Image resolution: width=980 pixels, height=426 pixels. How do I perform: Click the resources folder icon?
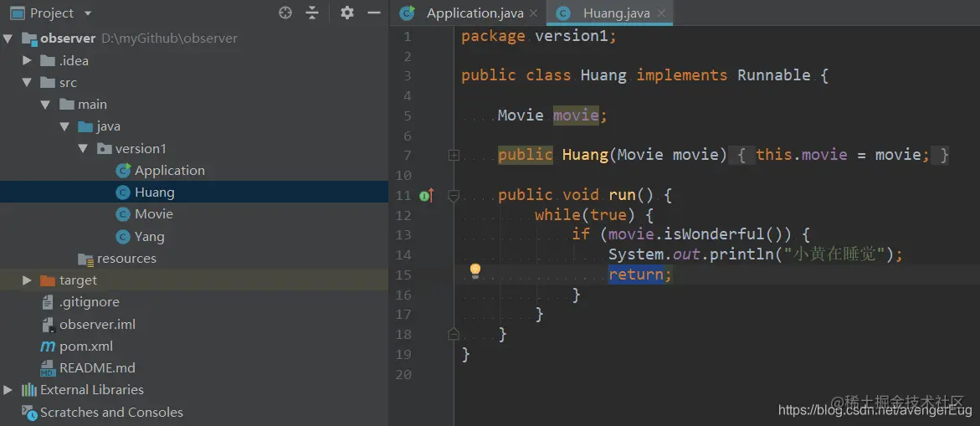(85, 258)
